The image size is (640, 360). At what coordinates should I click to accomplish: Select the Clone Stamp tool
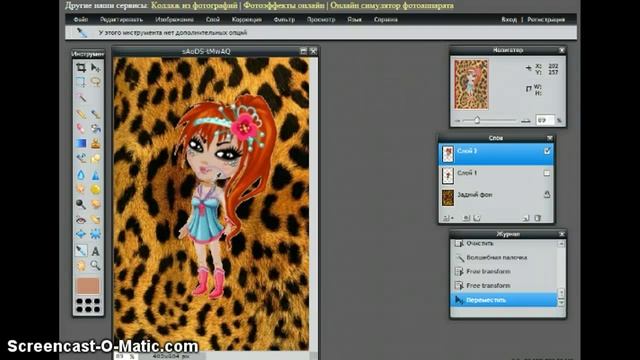coord(96,143)
